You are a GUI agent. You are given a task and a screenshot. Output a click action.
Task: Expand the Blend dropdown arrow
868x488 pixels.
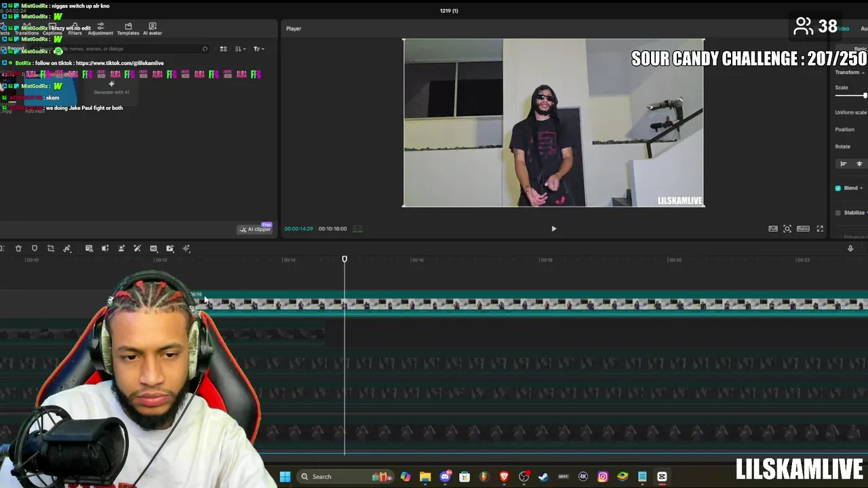tap(861, 188)
